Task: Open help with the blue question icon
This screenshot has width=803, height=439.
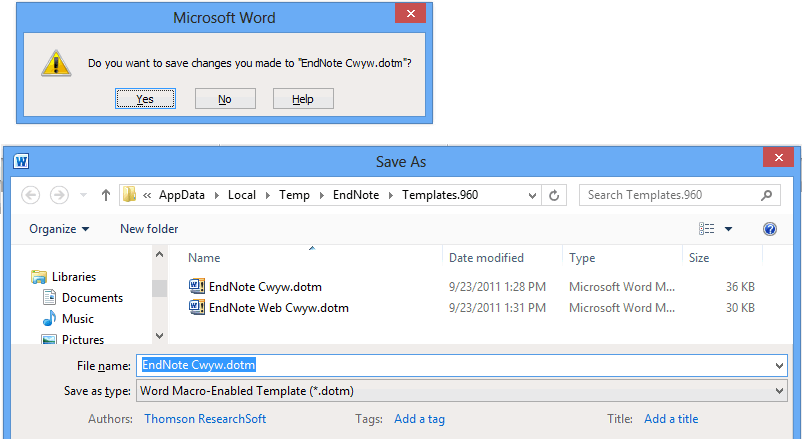Action: [769, 229]
